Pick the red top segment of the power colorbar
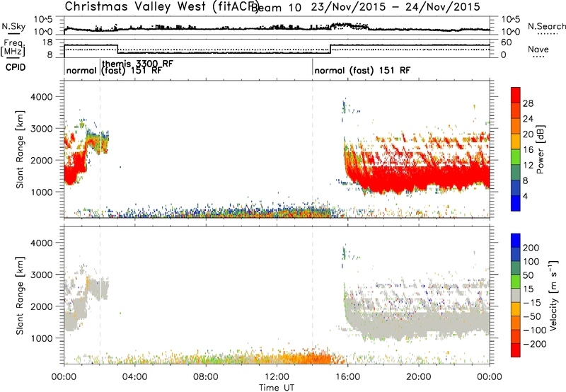 516,96
